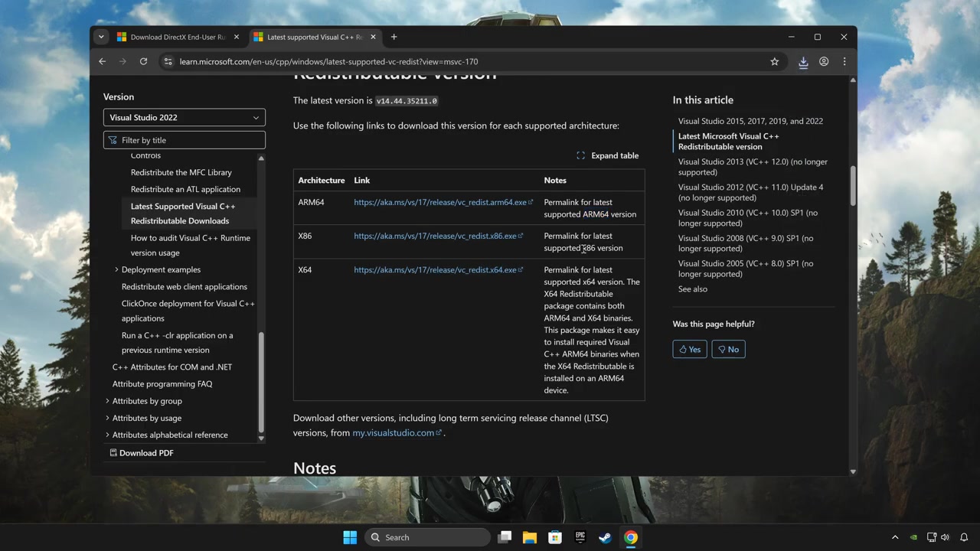
Task: Open the Chrome profile icon
Action: 824,61
